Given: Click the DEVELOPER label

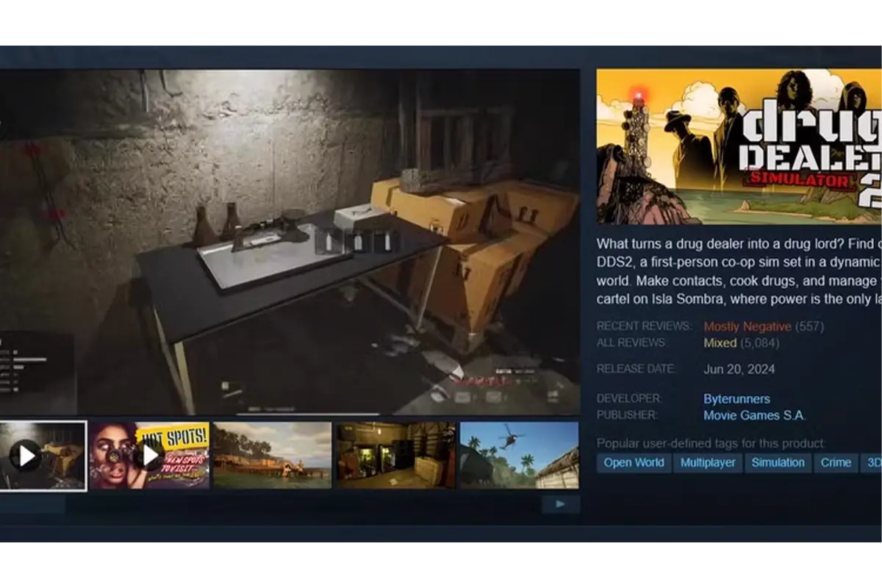Looking at the screenshot, I should 629,399.
